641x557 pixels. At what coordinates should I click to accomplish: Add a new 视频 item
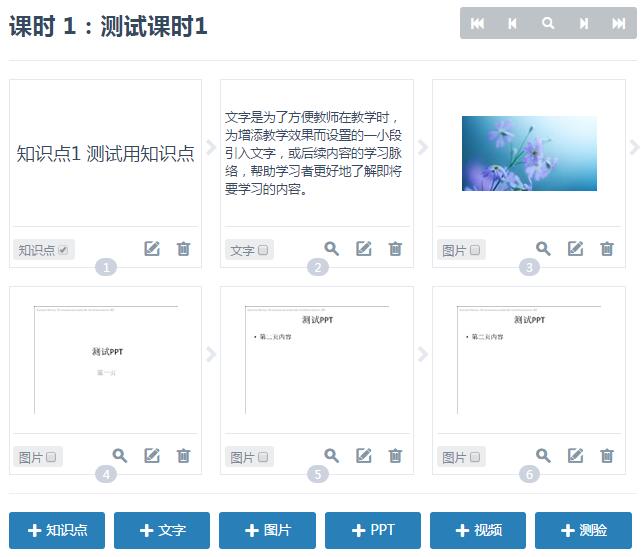pyautogui.click(x=478, y=531)
